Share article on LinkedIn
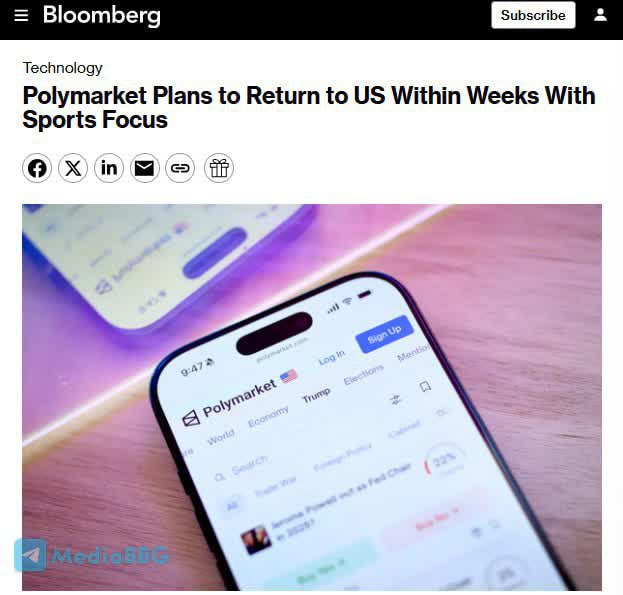The image size is (623, 595). pos(109,168)
